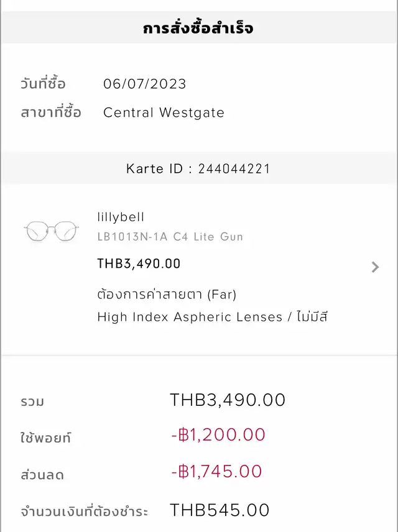The width and height of the screenshot is (398, 532).
Task: Click the รวม total label
Action: pyautogui.click(x=32, y=401)
